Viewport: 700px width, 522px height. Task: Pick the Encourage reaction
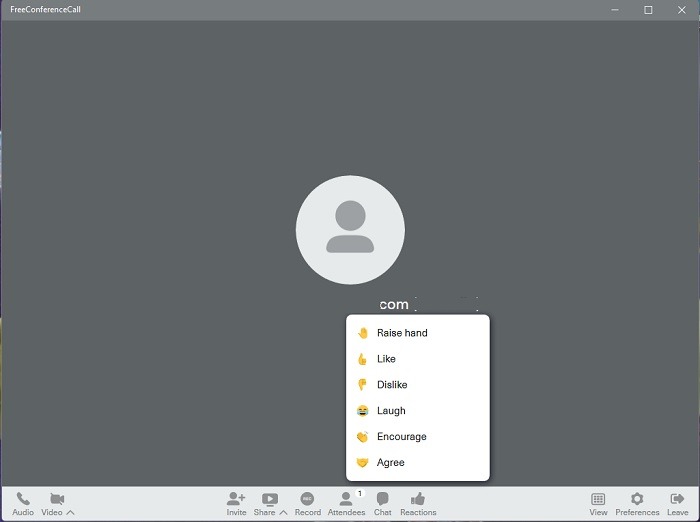[x=418, y=437]
